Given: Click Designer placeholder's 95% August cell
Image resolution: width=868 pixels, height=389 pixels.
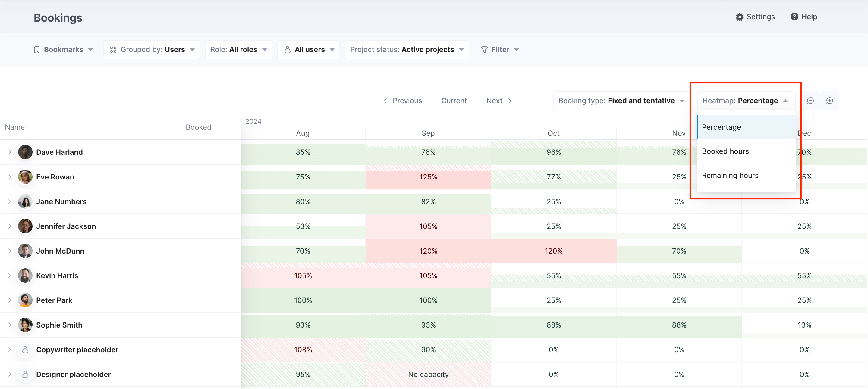Looking at the screenshot, I should pos(303,374).
